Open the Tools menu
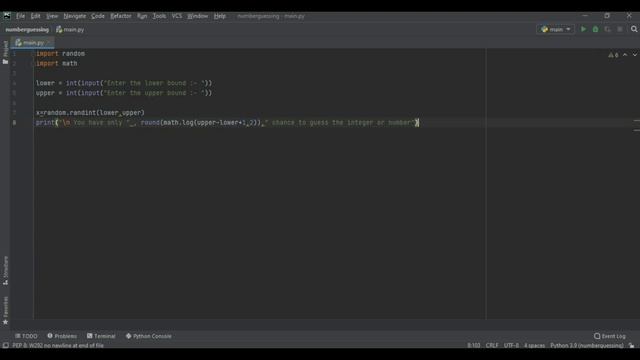This screenshot has width=640, height=360. pyautogui.click(x=159, y=16)
